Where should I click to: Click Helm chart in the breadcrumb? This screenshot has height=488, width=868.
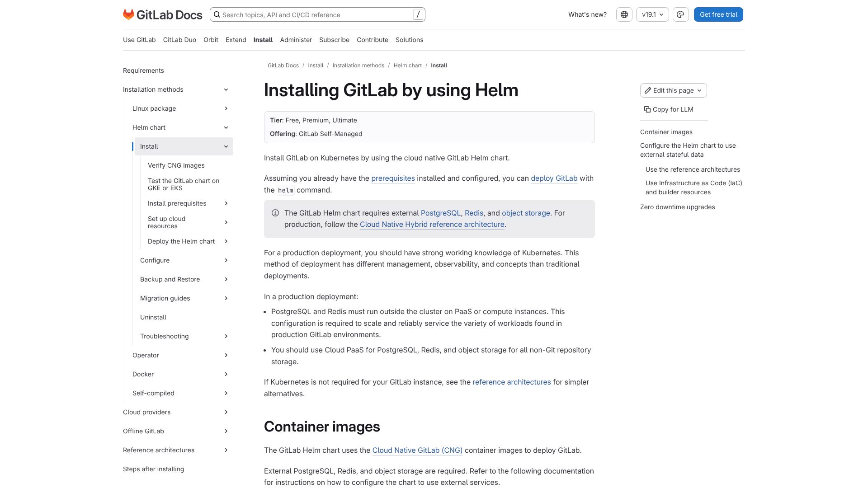click(407, 66)
